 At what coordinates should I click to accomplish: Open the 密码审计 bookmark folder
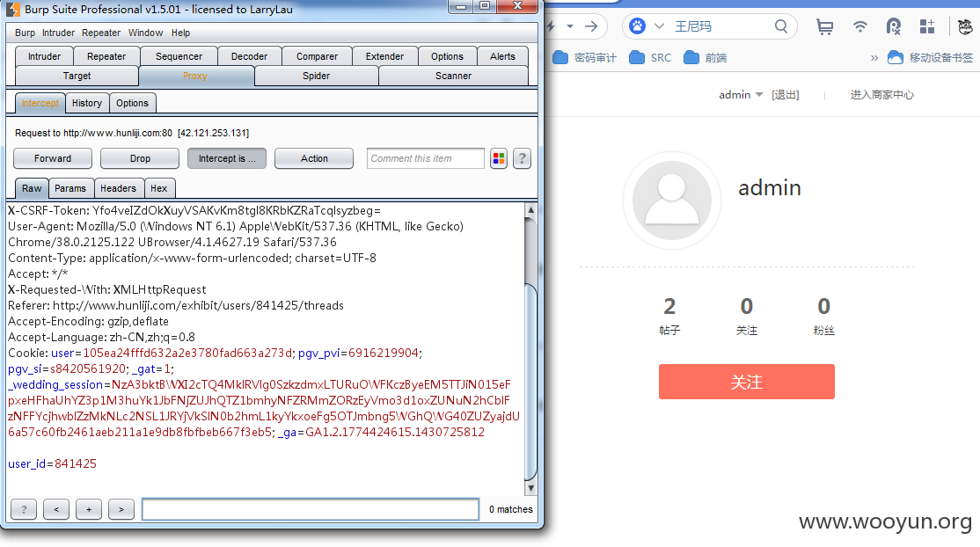(x=585, y=57)
